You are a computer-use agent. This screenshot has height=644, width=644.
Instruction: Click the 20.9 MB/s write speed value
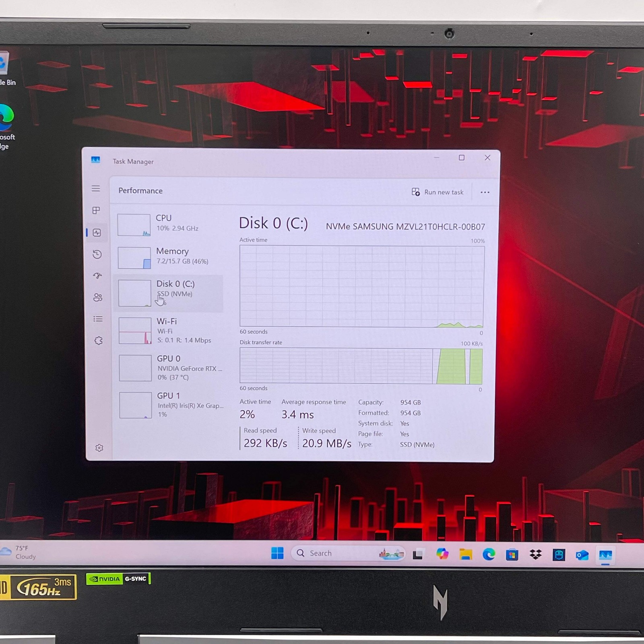coord(326,443)
